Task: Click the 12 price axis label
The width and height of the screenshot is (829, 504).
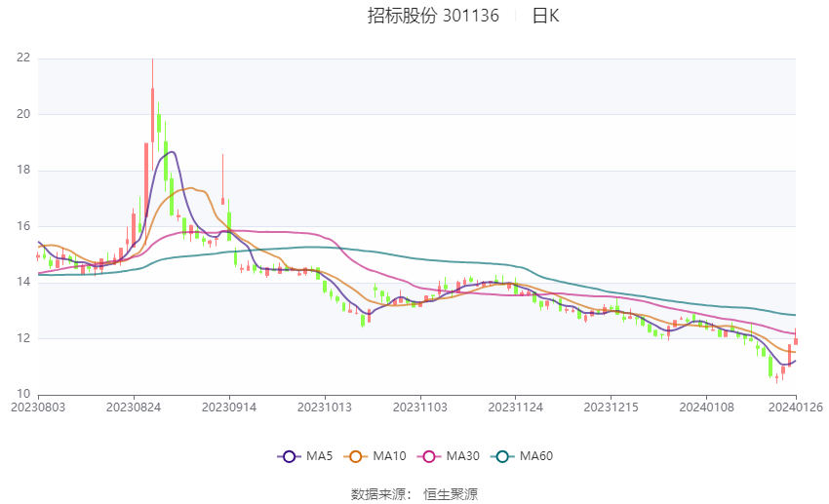Action: tap(23, 337)
